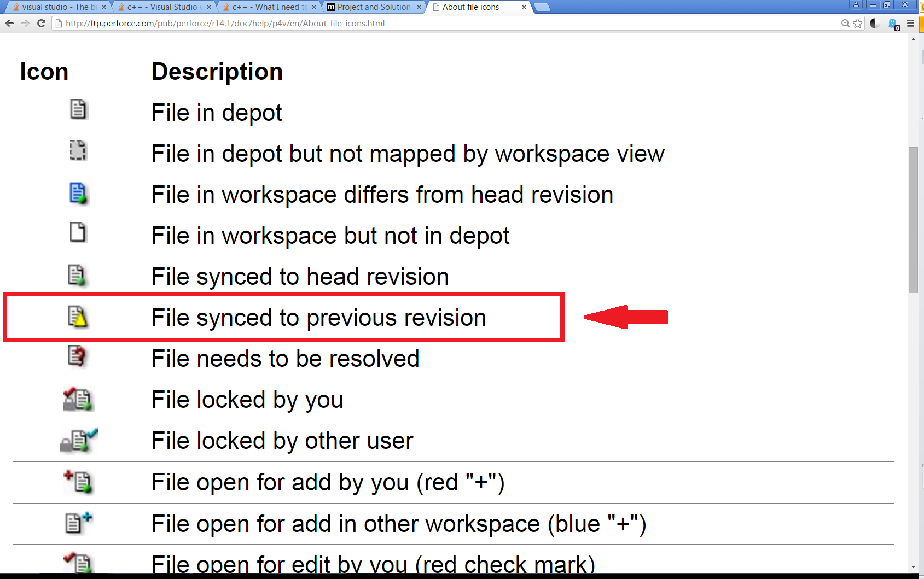The width and height of the screenshot is (924, 579).
Task: Click the red File needs to be resolved icon
Action: tap(77, 358)
